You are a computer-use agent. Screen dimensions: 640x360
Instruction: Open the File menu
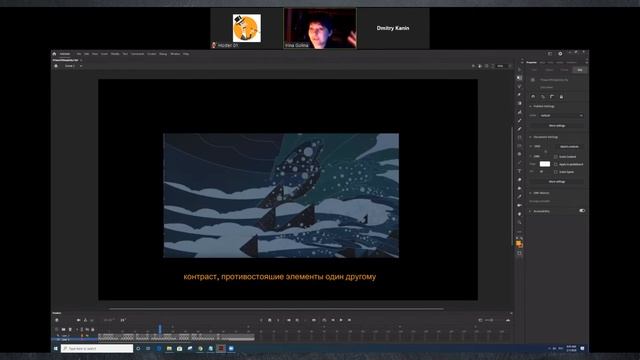click(79, 54)
